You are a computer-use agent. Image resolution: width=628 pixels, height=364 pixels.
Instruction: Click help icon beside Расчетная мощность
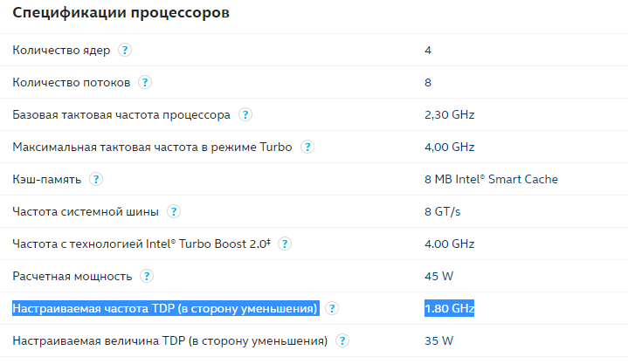click(147, 277)
